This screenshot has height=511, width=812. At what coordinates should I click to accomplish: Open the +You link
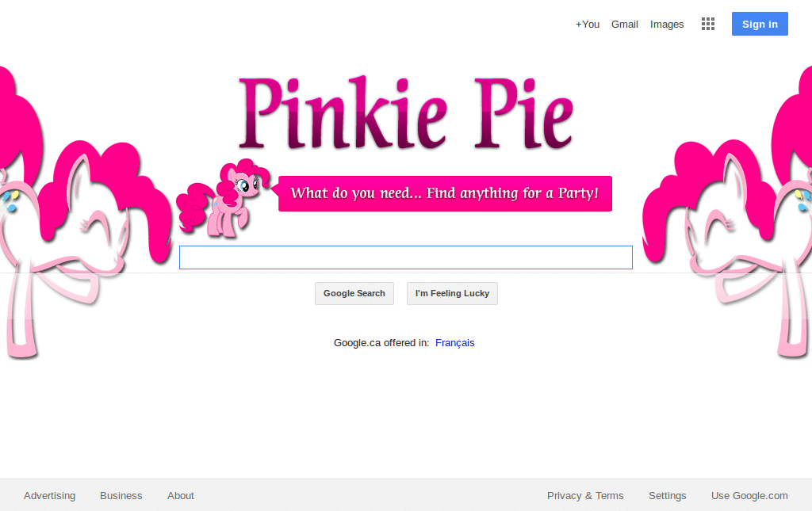[x=588, y=25]
